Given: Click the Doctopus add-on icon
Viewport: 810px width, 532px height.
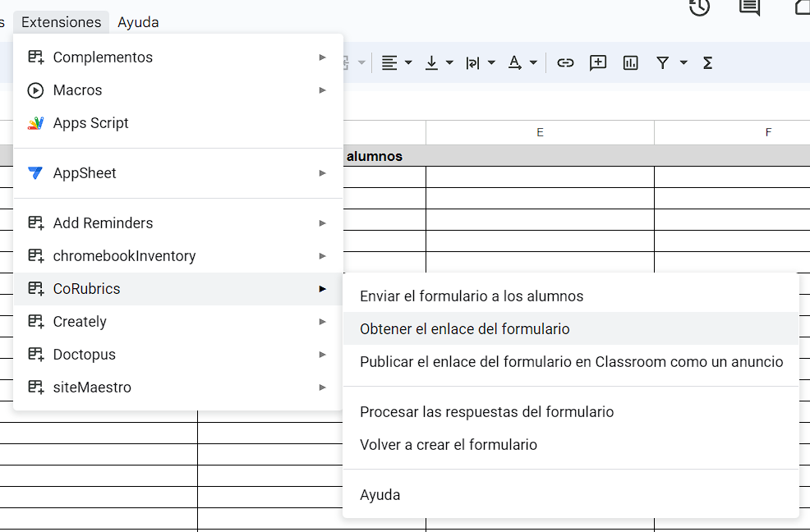Looking at the screenshot, I should click(x=35, y=355).
